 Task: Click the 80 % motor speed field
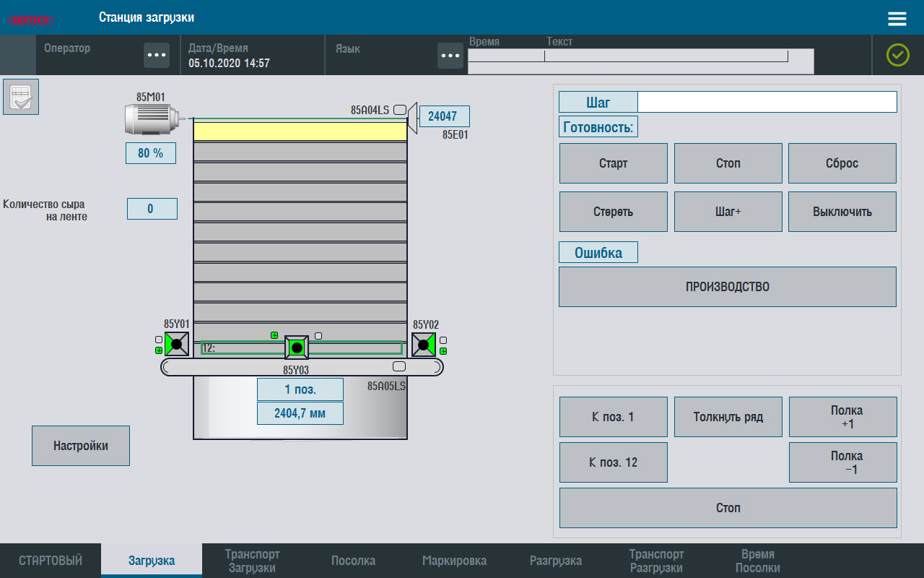(x=150, y=153)
